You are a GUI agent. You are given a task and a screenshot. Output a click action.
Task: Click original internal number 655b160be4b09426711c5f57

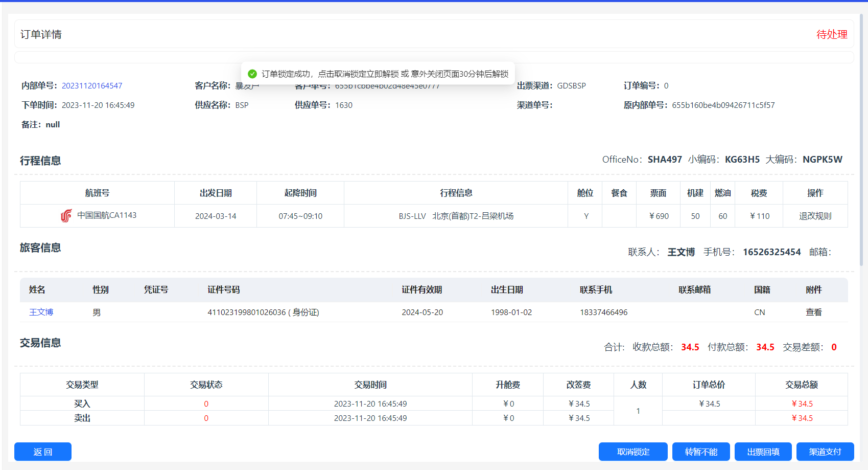723,105
